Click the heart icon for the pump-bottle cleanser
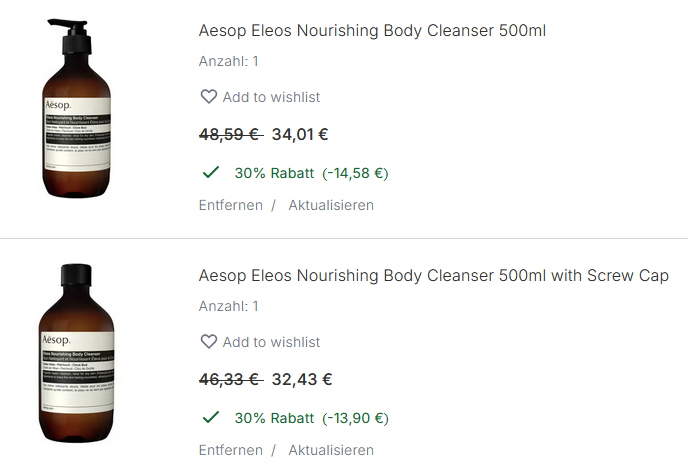 click(208, 97)
